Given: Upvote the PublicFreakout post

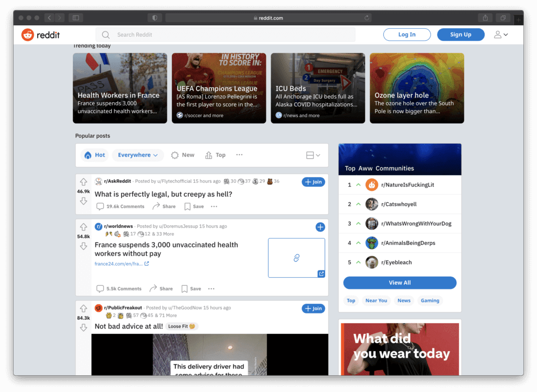Looking at the screenshot, I should click(x=83, y=309).
